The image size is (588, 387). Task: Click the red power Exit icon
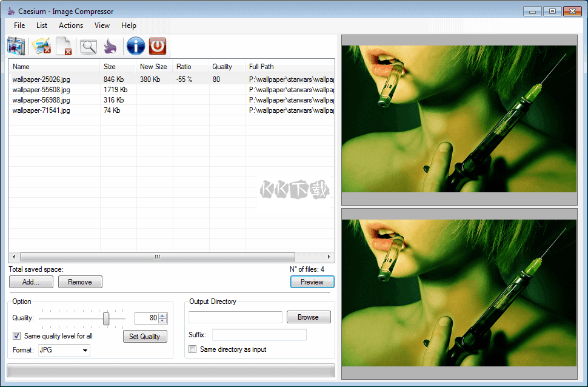(158, 46)
